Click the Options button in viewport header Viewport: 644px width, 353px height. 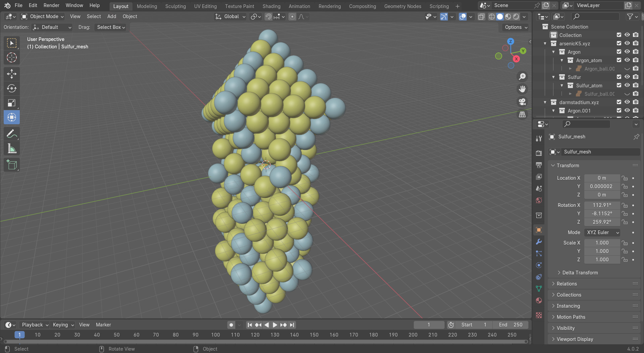[516, 27]
